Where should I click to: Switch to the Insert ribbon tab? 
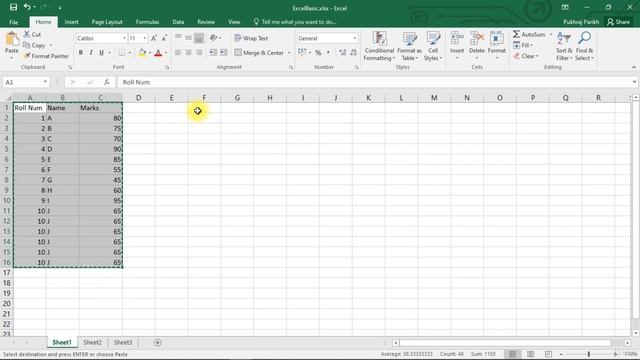point(71,22)
